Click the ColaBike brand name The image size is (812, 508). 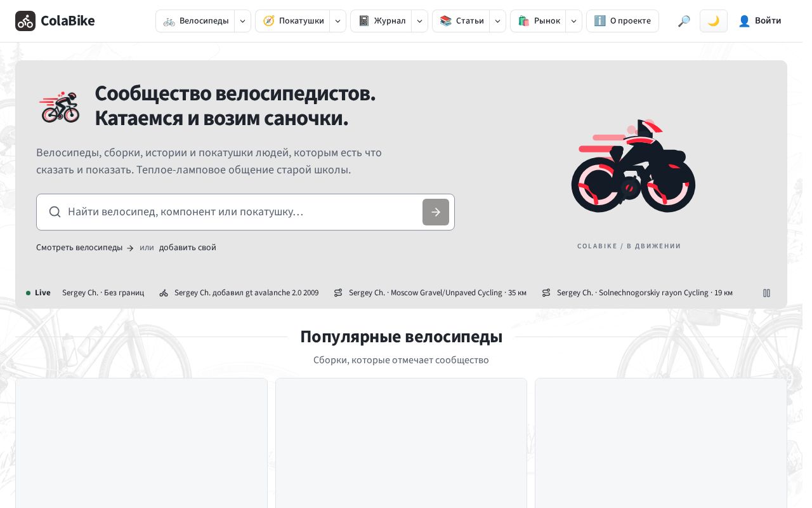(68, 21)
